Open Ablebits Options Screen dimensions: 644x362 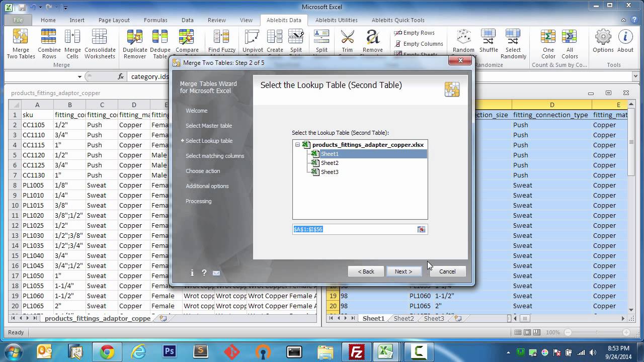(603, 41)
